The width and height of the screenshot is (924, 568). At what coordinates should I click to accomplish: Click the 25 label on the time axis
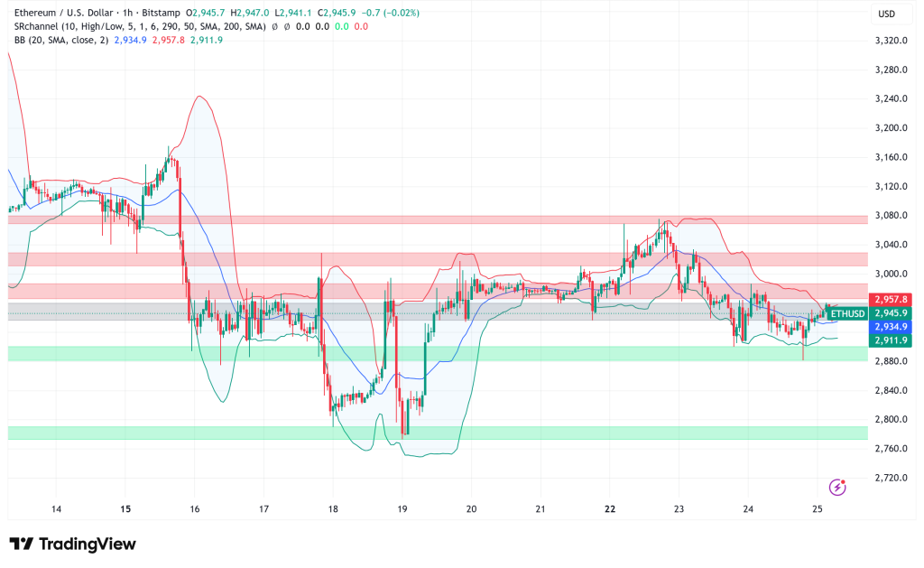pyautogui.click(x=818, y=508)
